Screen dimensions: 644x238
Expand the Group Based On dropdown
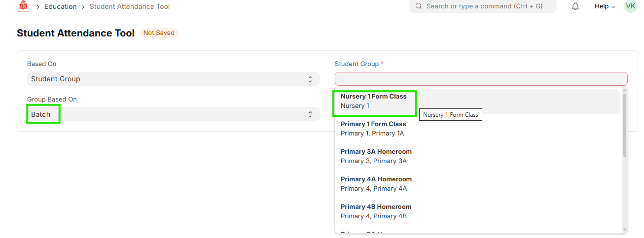pyautogui.click(x=173, y=114)
